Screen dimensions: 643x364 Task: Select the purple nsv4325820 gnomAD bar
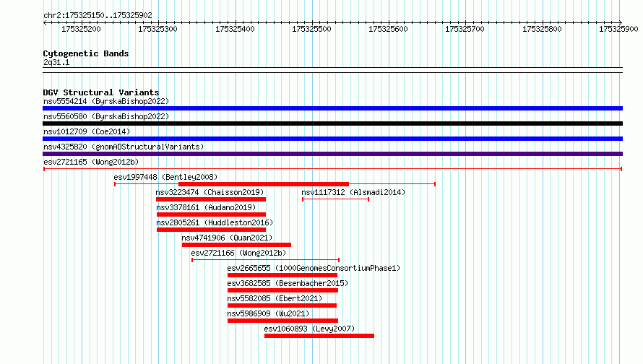[x=332, y=154]
